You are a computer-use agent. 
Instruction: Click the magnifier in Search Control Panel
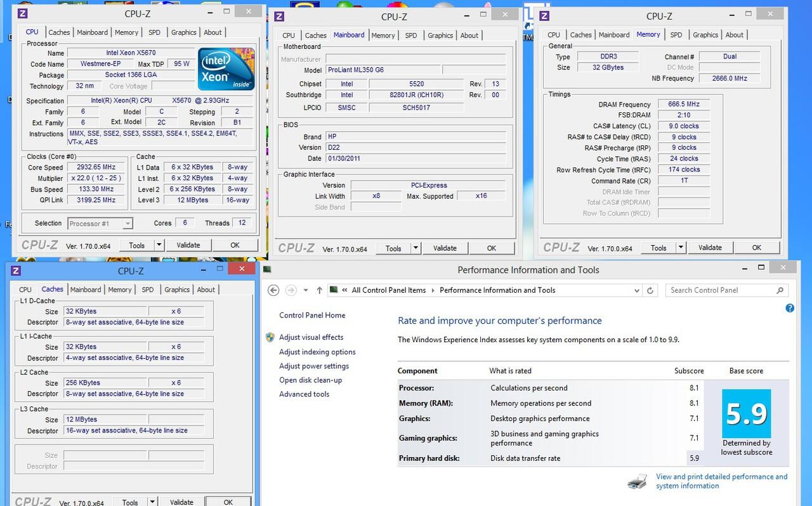point(780,290)
